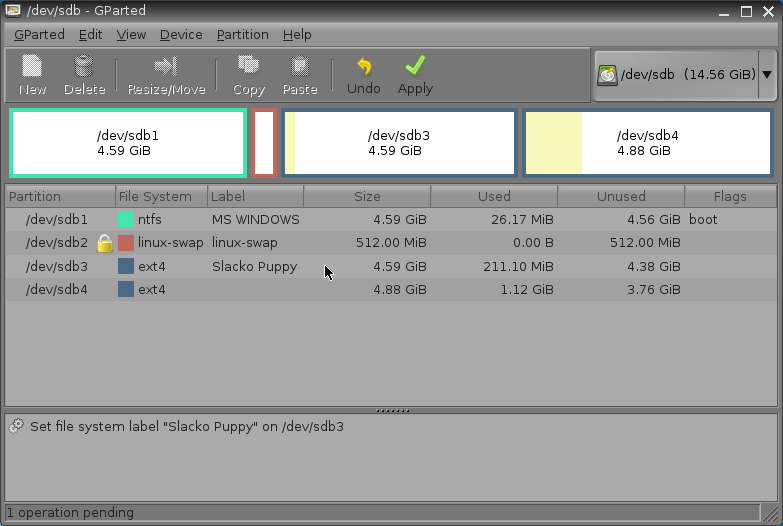Select the /dev/sdb1 partition row

(x=391, y=219)
